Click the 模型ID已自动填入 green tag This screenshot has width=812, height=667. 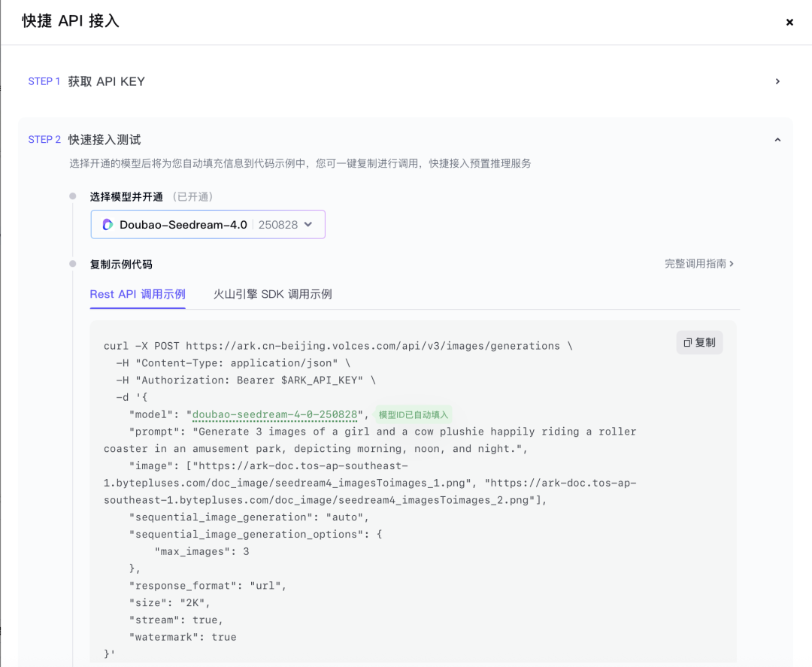coord(413,414)
